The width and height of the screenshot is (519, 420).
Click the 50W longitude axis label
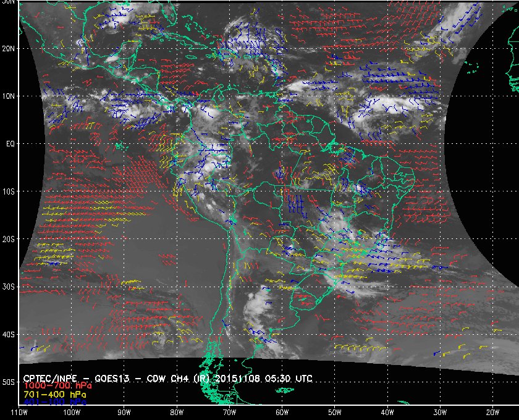pos(334,412)
